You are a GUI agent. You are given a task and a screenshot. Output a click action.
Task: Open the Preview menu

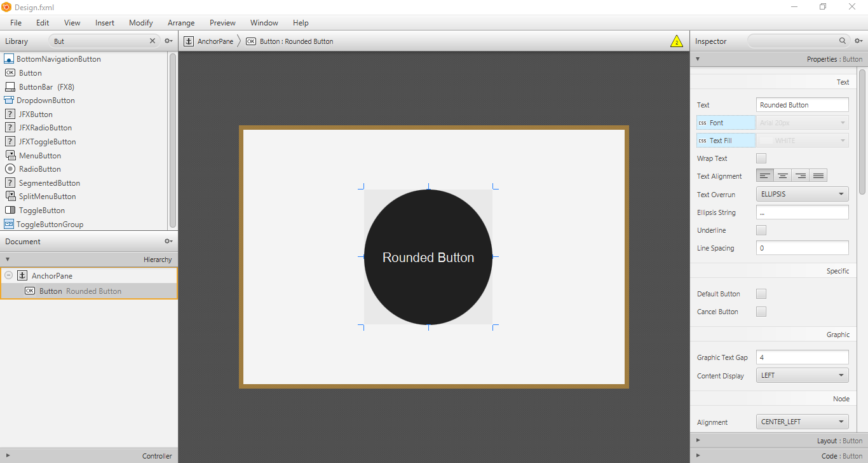point(222,22)
